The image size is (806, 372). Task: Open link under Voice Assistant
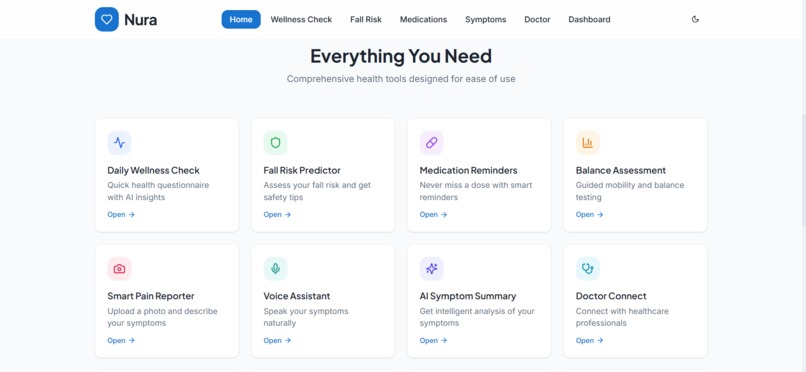click(x=277, y=341)
